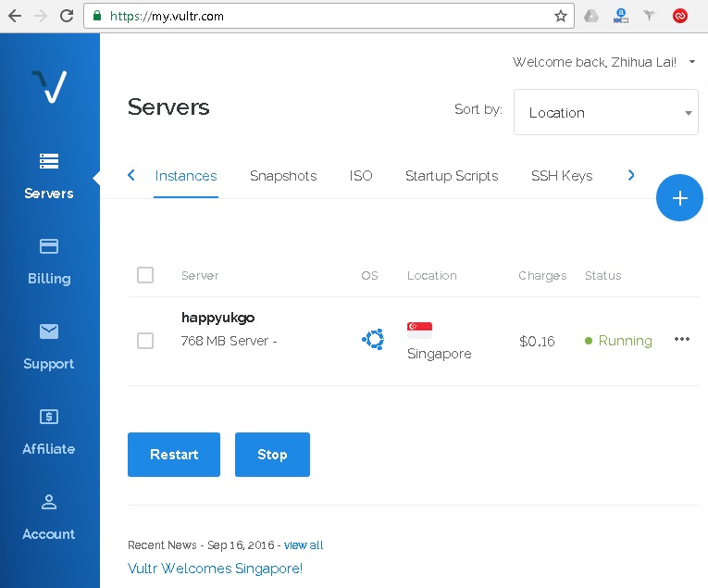Click the Welcome back, Zhihua Lai! text

[594, 62]
